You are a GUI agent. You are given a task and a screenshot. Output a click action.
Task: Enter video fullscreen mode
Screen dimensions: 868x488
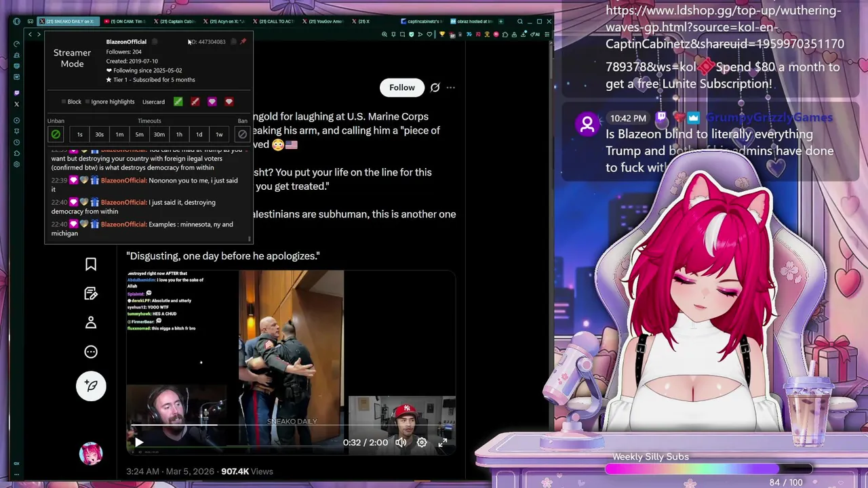(x=443, y=443)
